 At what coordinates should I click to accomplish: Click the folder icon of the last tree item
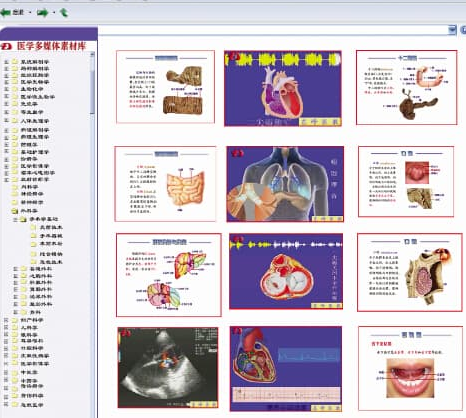tap(15, 405)
